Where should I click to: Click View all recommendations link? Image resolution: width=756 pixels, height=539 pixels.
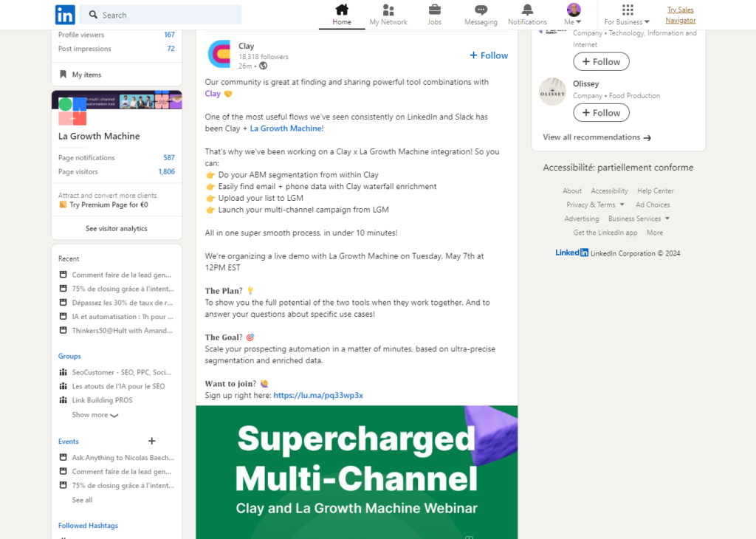click(x=597, y=137)
